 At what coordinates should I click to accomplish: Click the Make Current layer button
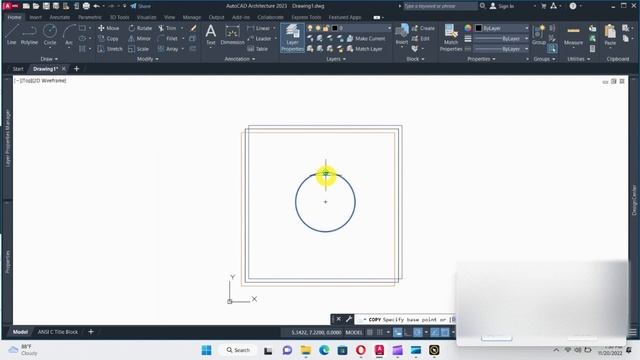point(366,38)
